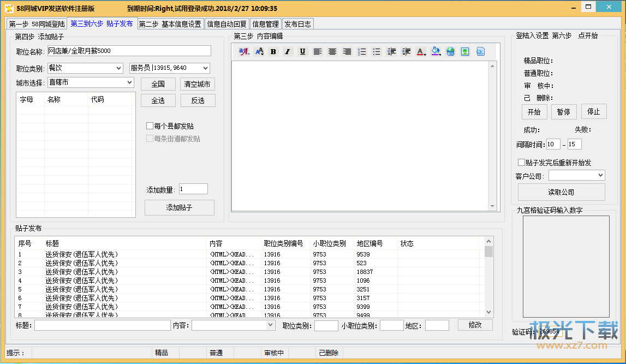
Task: Click the app star icon in title bar
Action: point(9,8)
